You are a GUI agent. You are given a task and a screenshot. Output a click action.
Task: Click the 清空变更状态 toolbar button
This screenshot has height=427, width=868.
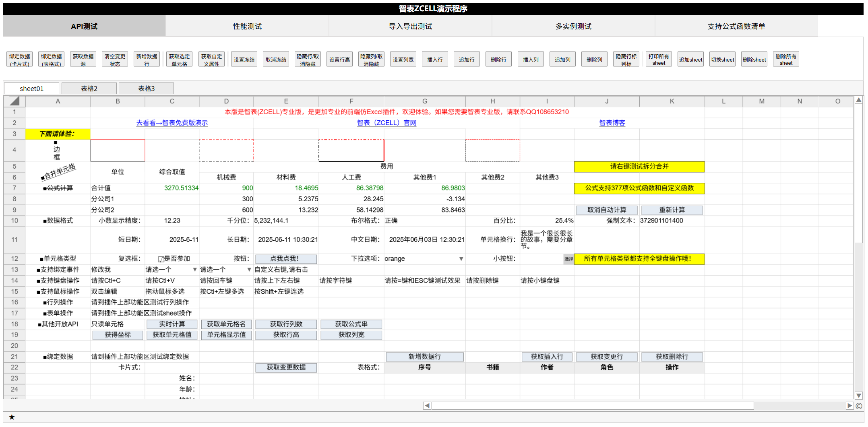pyautogui.click(x=115, y=60)
